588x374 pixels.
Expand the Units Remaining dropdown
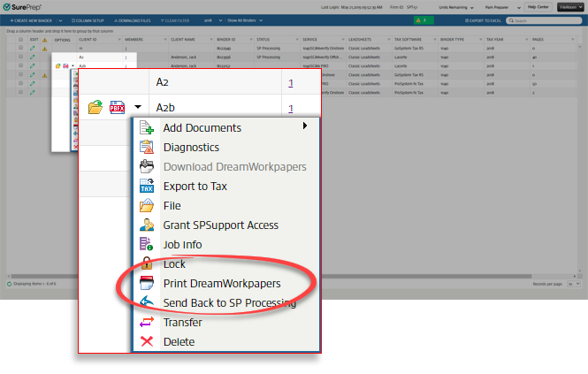(456, 7)
